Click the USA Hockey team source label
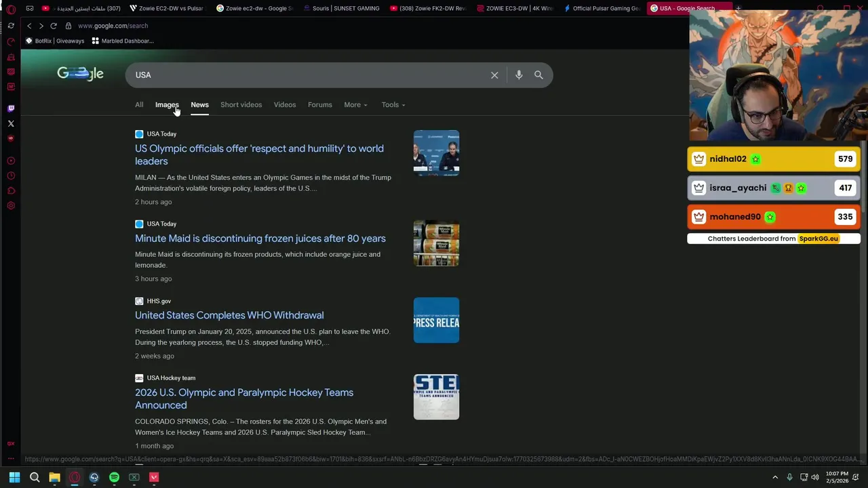Image resolution: width=868 pixels, height=488 pixels. tap(171, 378)
